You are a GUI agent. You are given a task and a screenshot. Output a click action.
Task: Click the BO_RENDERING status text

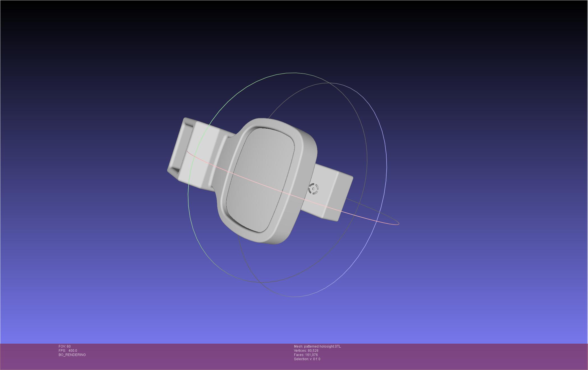[x=72, y=355]
